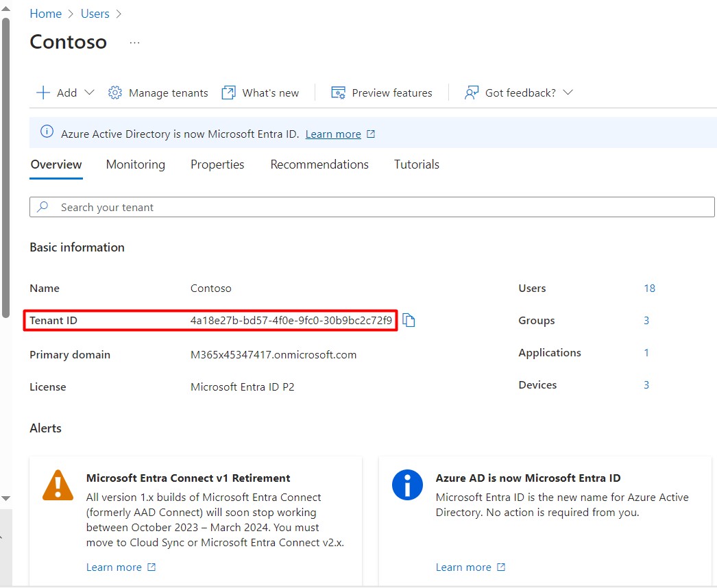The image size is (717, 588).
Task: Click the Preview features icon
Action: (x=338, y=93)
